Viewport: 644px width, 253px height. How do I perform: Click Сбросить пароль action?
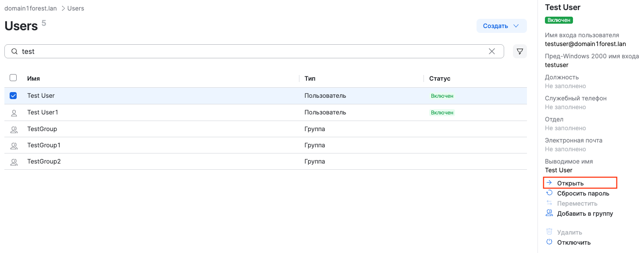tap(583, 193)
